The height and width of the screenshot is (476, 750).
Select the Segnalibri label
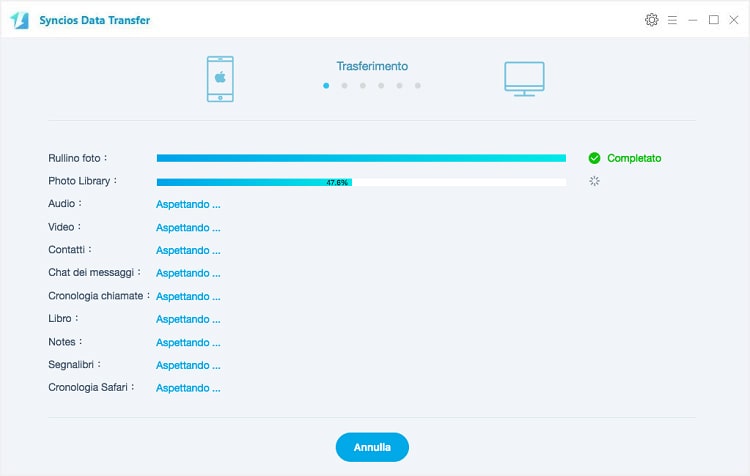pos(75,365)
